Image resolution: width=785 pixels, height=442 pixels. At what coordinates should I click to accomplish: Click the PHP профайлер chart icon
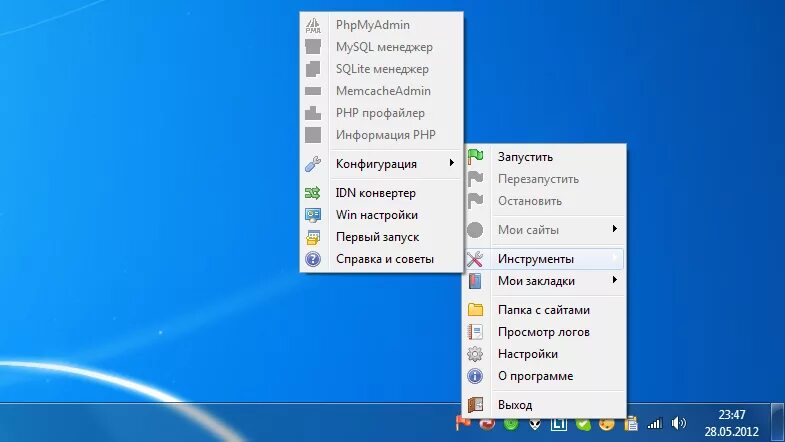[x=313, y=113]
